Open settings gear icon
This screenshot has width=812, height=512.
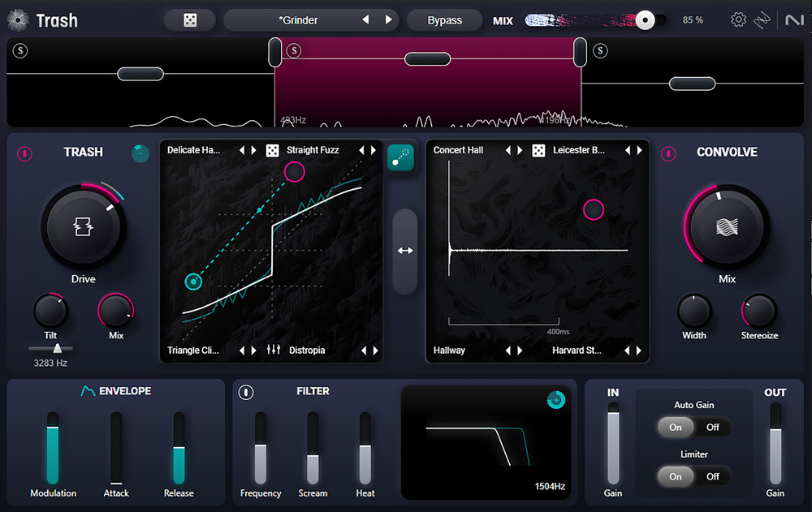(x=738, y=20)
